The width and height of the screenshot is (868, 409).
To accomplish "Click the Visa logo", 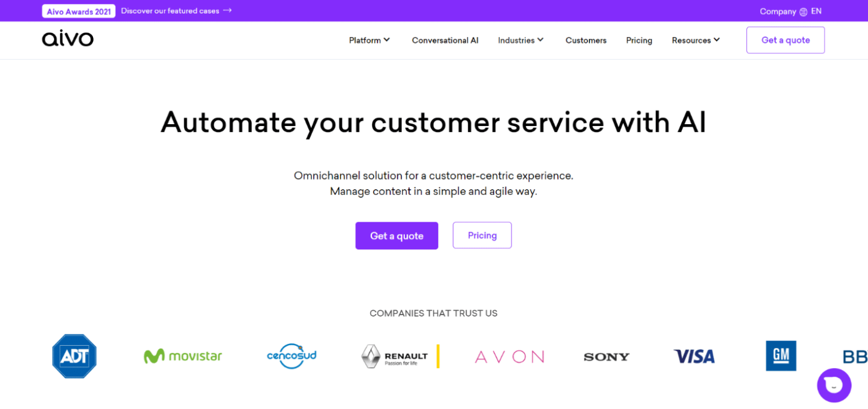I will tap(694, 356).
